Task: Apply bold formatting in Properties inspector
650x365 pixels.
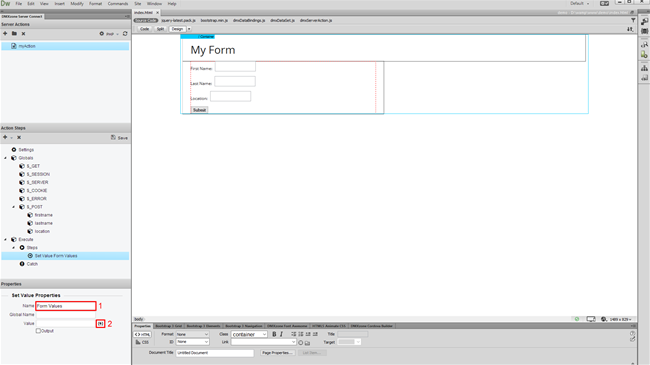Action: (x=274, y=334)
